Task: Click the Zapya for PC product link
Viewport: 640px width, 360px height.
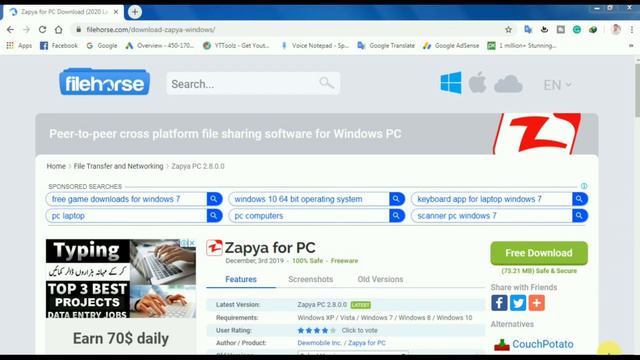Action: [367, 343]
